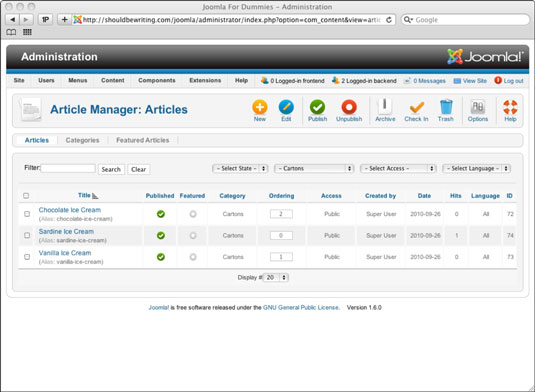The height and width of the screenshot is (392, 535).
Task: Open the GNU General Public License link
Action: tap(301, 307)
